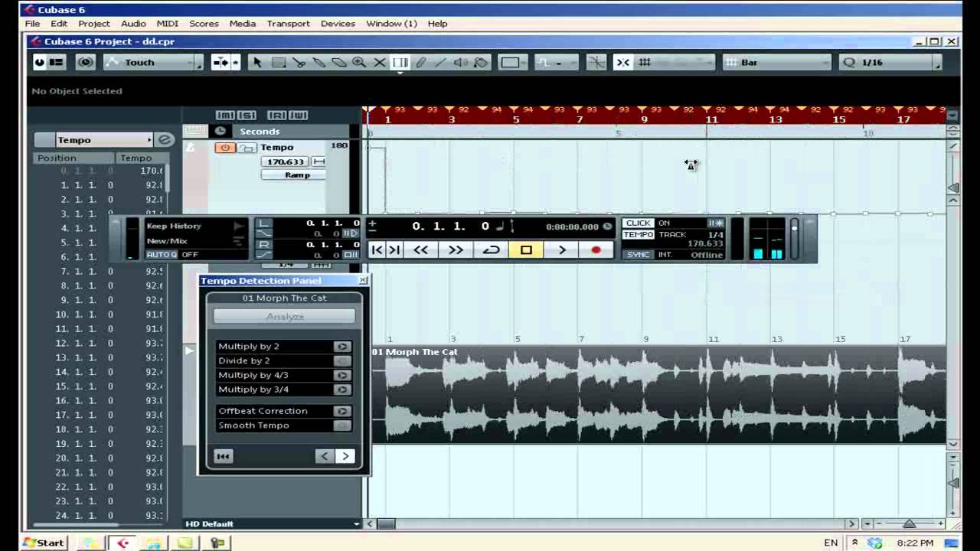Select the Glue tool
Screen dimensions: 980x551
319,63
